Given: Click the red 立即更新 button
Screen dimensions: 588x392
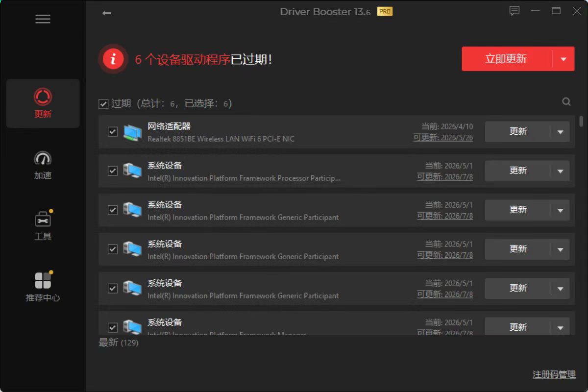Looking at the screenshot, I should point(507,59).
